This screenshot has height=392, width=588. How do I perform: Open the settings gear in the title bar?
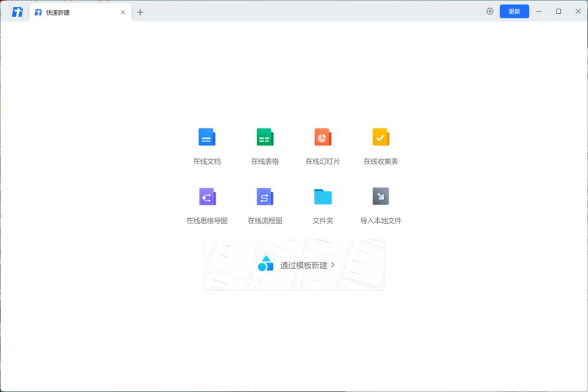(x=489, y=11)
